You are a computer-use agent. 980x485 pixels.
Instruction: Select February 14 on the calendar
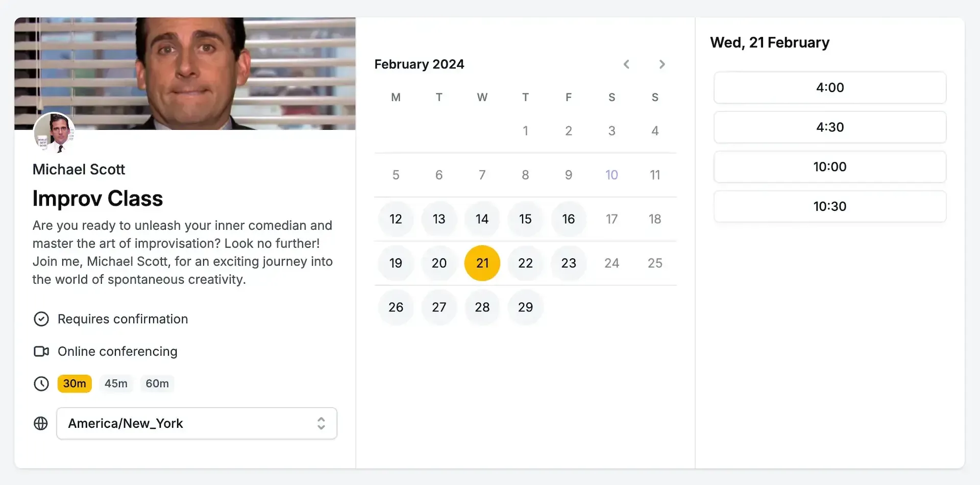[482, 219]
